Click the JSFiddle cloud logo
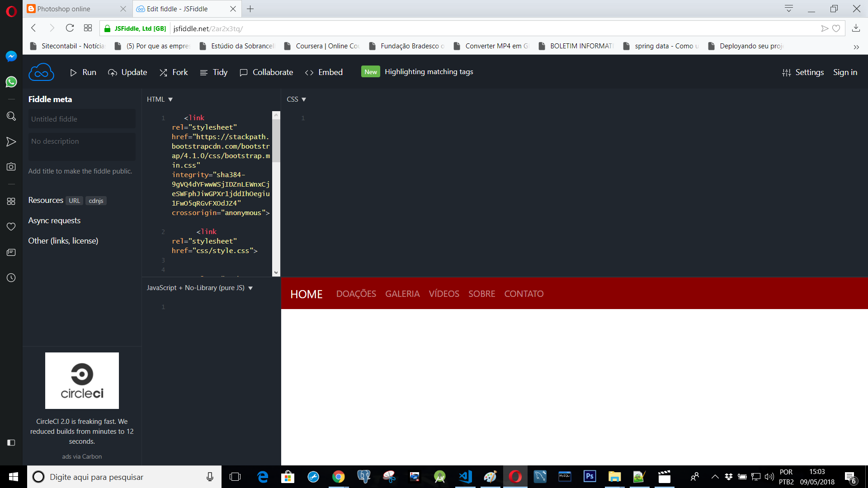 pyautogui.click(x=41, y=72)
